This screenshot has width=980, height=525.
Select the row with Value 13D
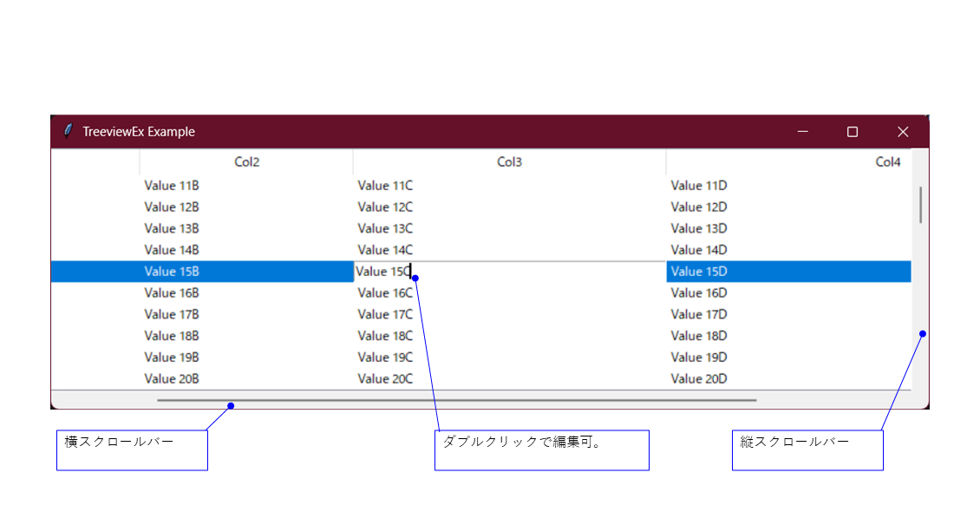coord(699,228)
